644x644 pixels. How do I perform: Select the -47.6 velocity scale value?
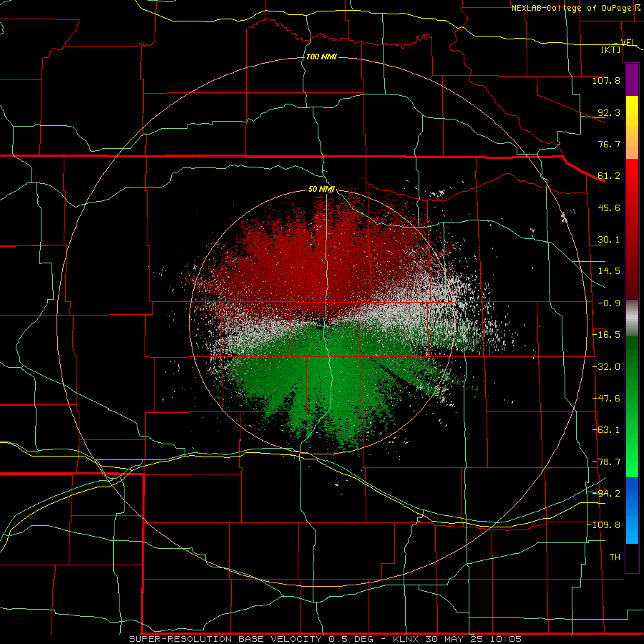coord(606,399)
